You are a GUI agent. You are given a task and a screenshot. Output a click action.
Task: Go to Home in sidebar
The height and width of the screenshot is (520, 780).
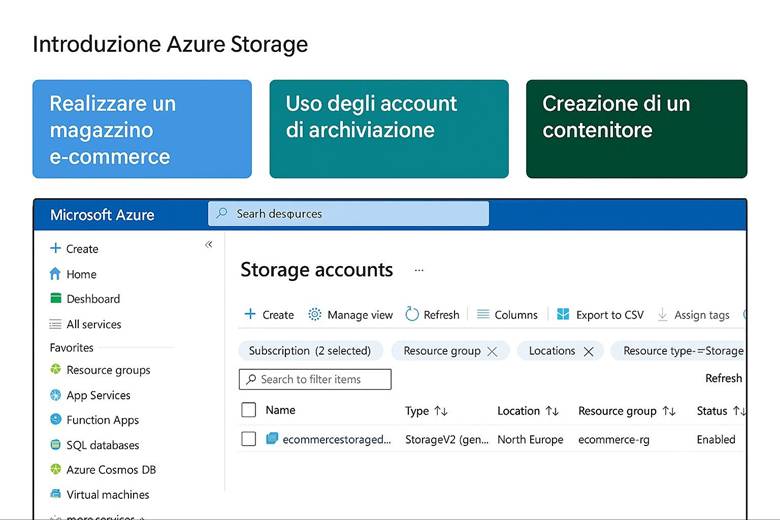(81, 274)
